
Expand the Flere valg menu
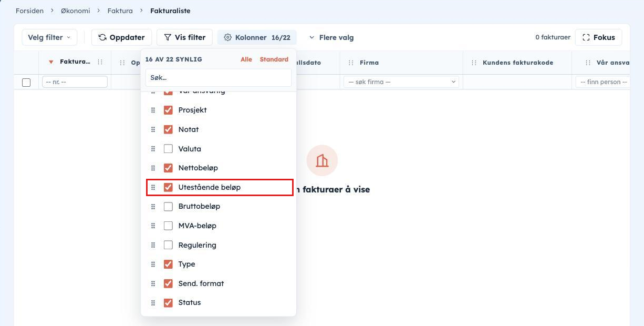pos(331,37)
